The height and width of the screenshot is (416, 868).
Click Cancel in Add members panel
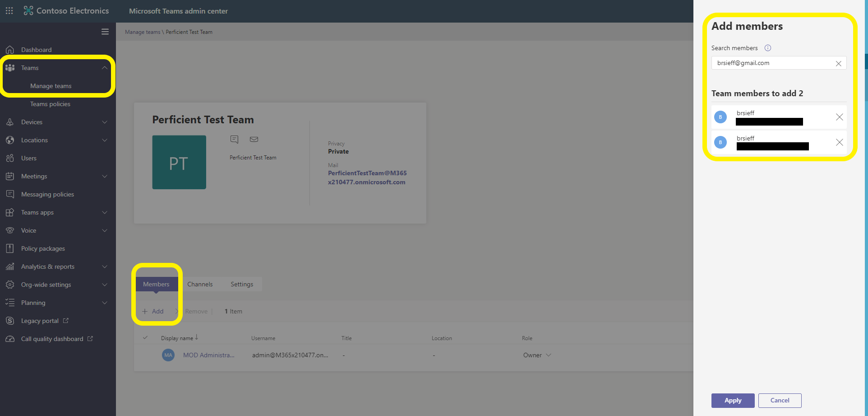pyautogui.click(x=780, y=401)
